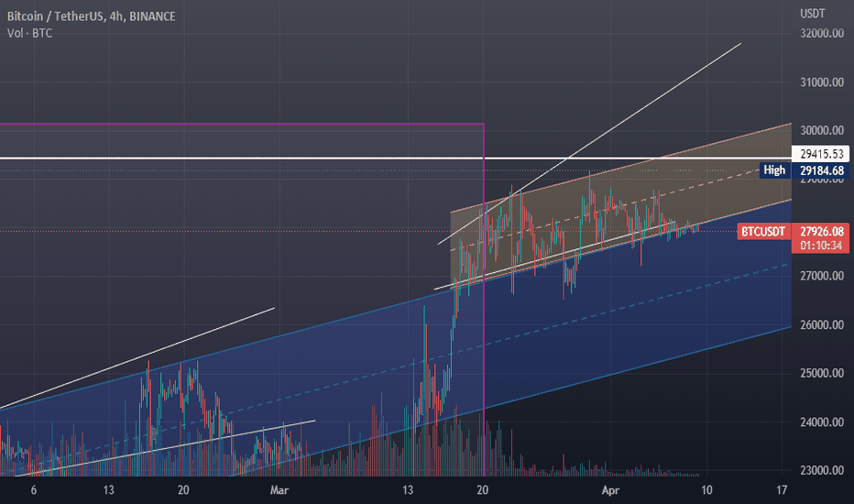Click the 29184.68 high price value
Image resolution: width=854 pixels, height=504 pixels.
[821, 171]
